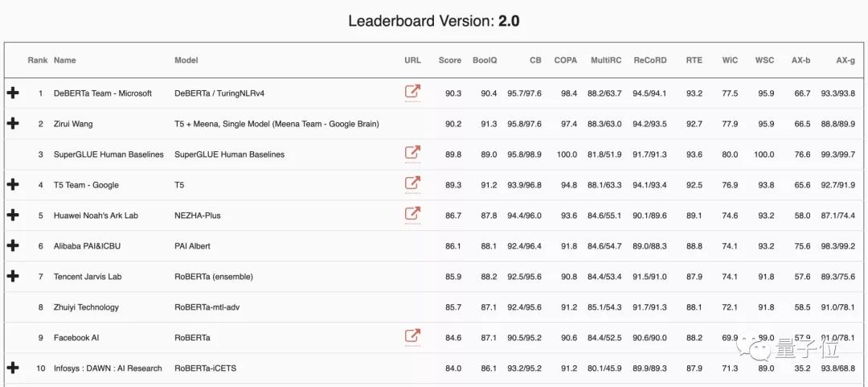Open Facebook AI RoBERTa URL icon
The width and height of the screenshot is (868, 387).
point(412,336)
